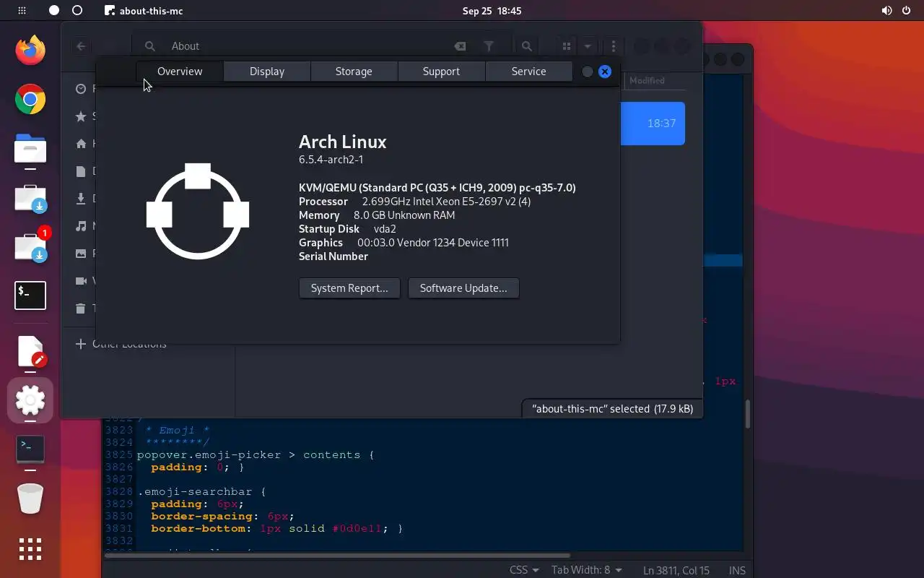Open Firefox from the dock

coord(30,50)
